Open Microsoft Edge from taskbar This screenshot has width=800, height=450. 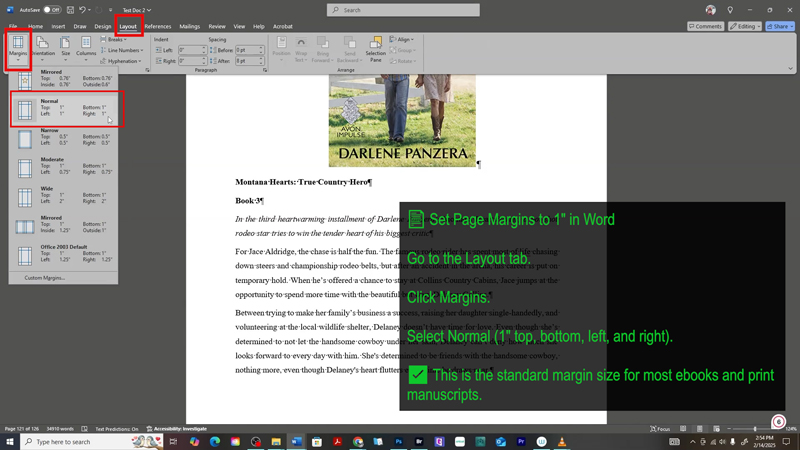coord(215,442)
